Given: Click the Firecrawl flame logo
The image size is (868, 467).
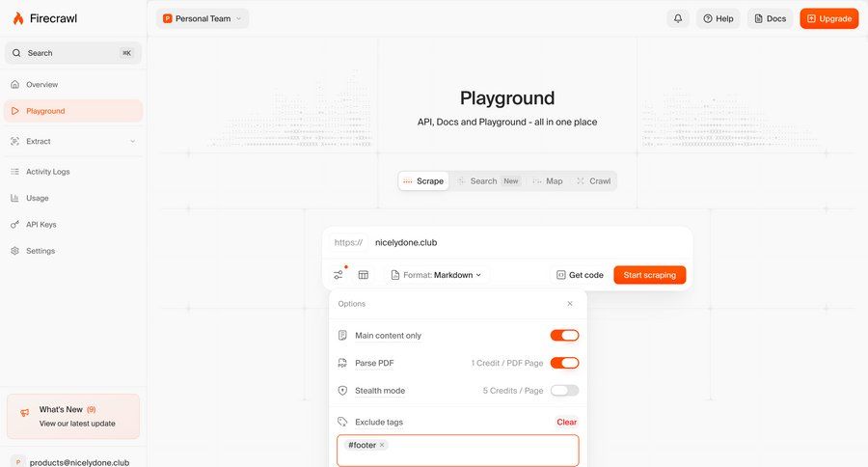Looking at the screenshot, I should click(x=17, y=18).
